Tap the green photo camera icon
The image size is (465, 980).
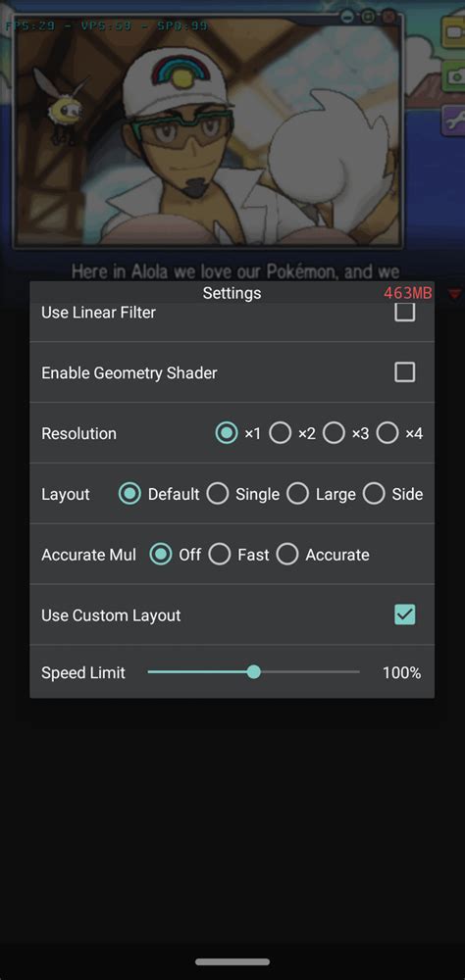point(453,76)
